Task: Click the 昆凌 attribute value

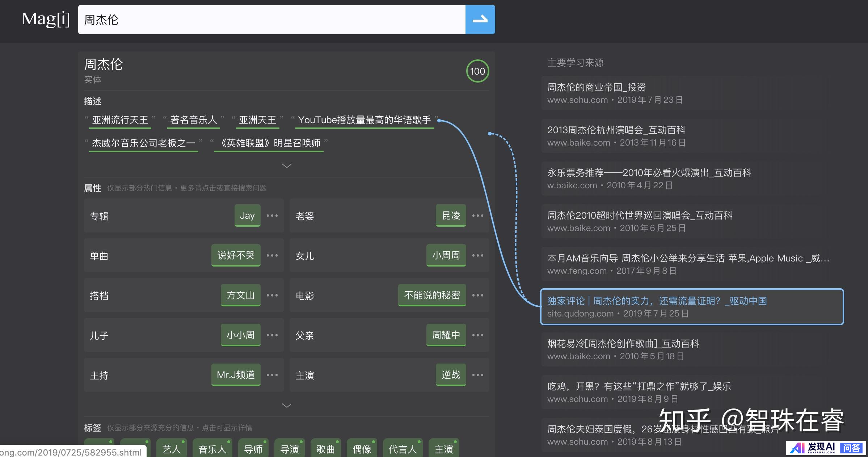Action: (451, 216)
